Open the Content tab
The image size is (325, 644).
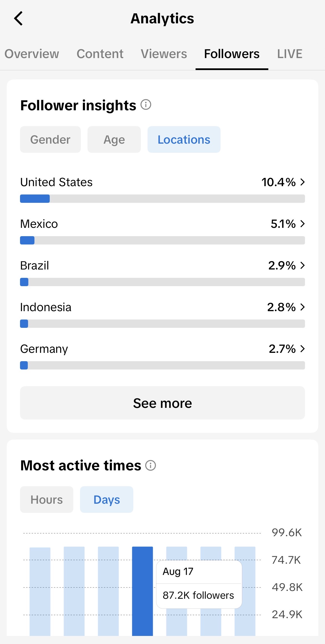[x=100, y=54]
